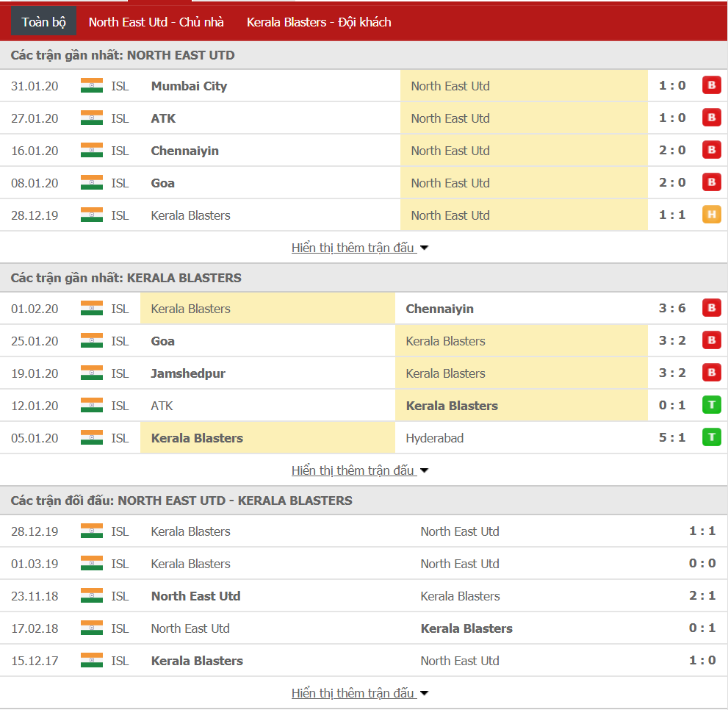Image resolution: width=728 pixels, height=710 pixels.
Task: Show more matches under Kerala Blasters section
Action: (359, 470)
